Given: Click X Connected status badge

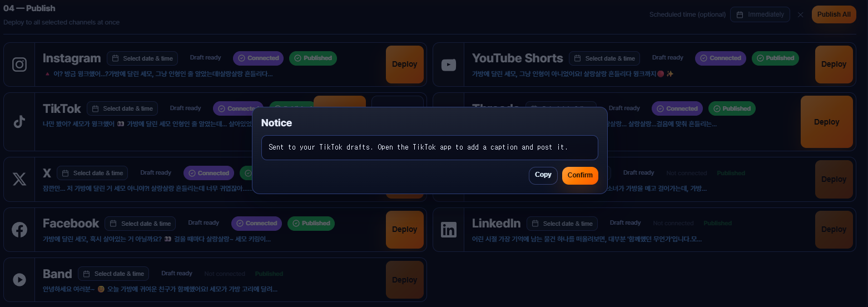Looking at the screenshot, I should tap(209, 173).
